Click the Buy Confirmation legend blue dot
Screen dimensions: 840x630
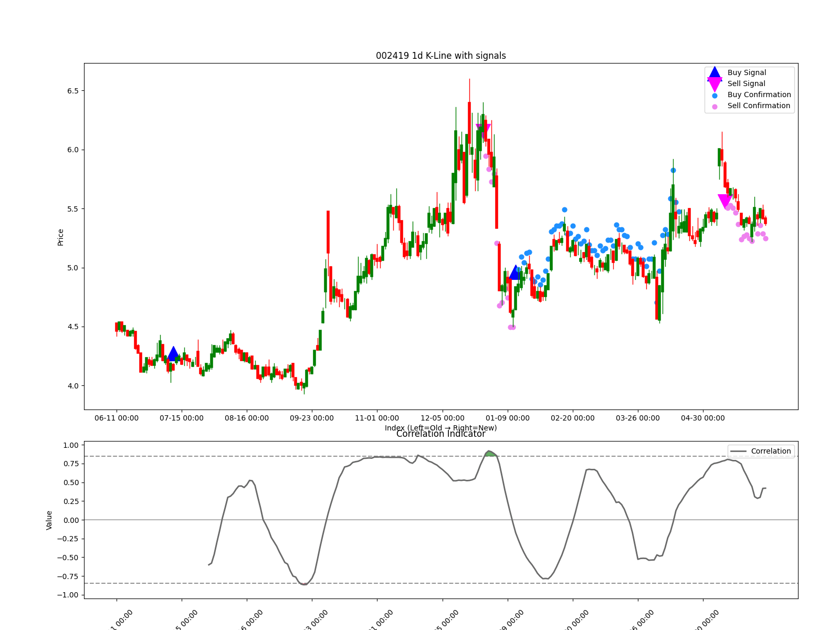(715, 96)
